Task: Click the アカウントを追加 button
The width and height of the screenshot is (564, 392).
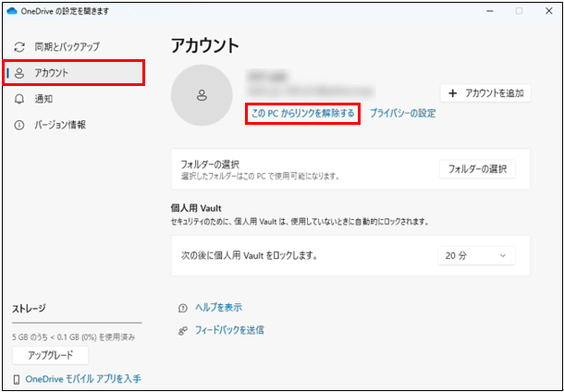Action: coord(485,93)
